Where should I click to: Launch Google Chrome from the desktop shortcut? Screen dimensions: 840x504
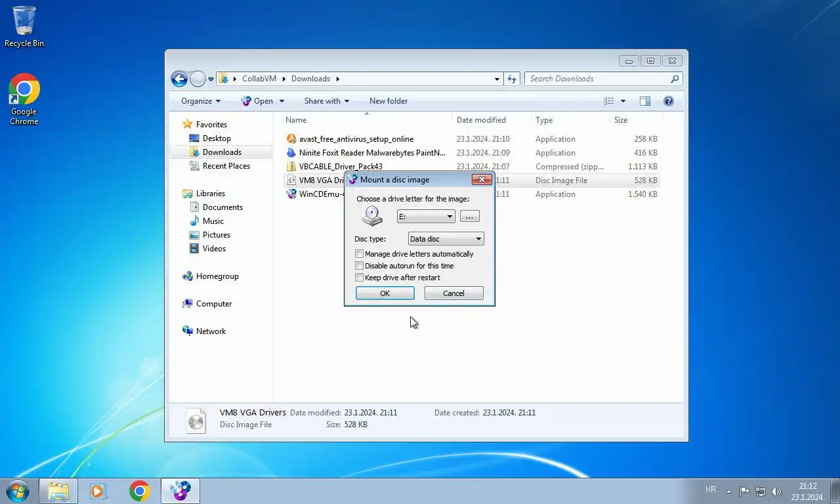[24, 99]
